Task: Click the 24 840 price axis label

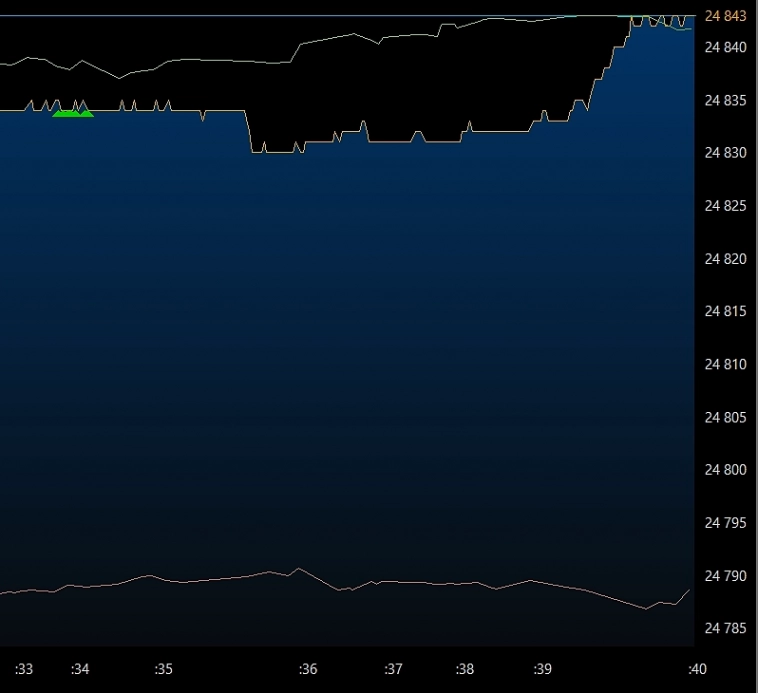Action: click(x=725, y=47)
